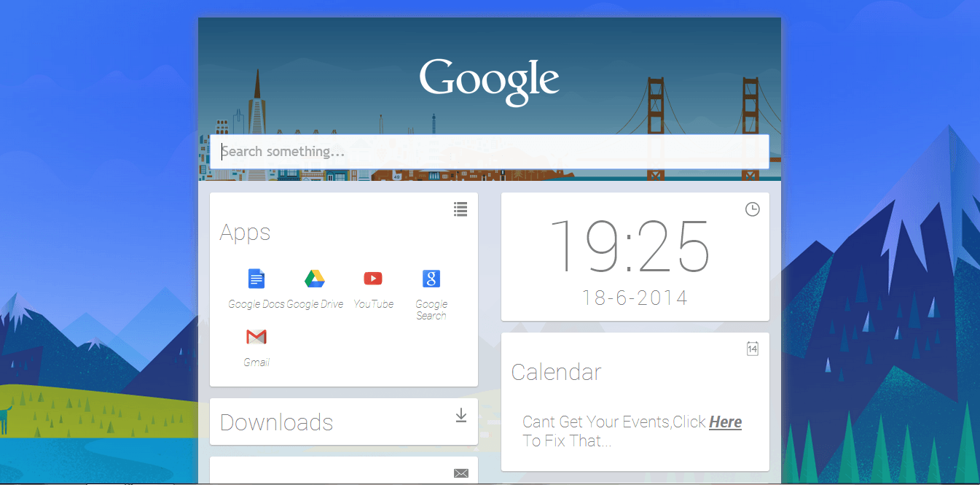The image size is (980, 485).
Task: Open the Google Docs app icon
Action: coord(256,279)
